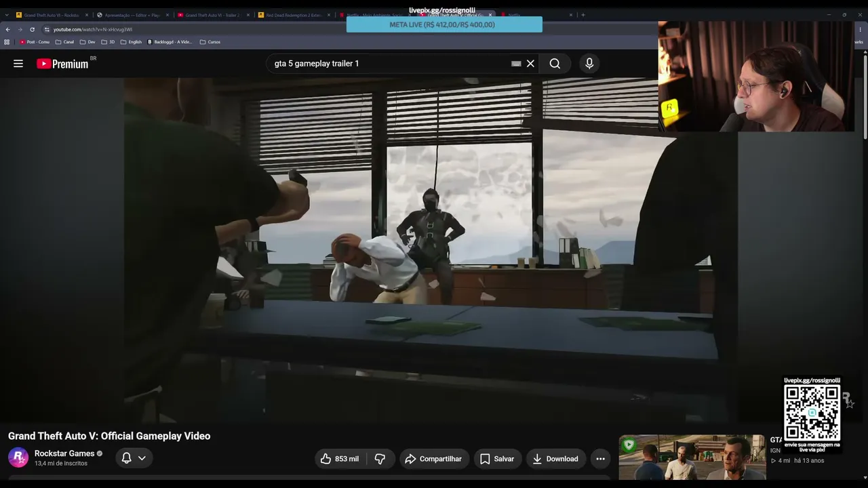Expand the Canal bookmarks folder
The image size is (868, 488).
65,42
